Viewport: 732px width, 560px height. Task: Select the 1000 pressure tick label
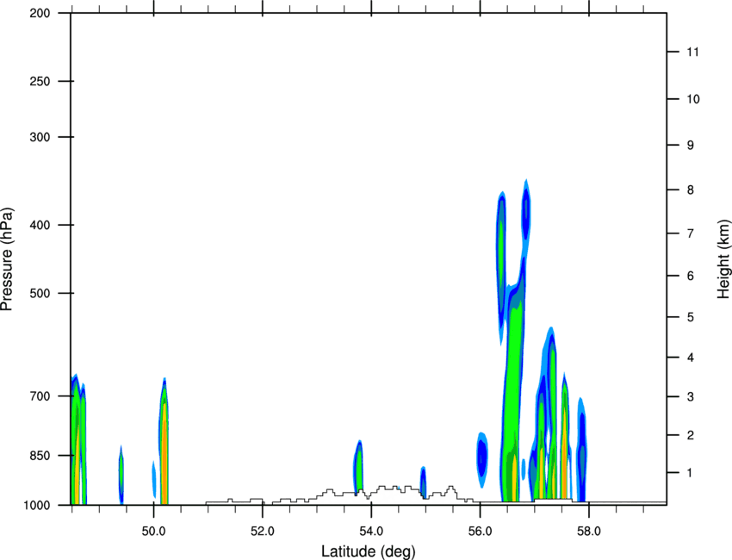click(x=36, y=505)
